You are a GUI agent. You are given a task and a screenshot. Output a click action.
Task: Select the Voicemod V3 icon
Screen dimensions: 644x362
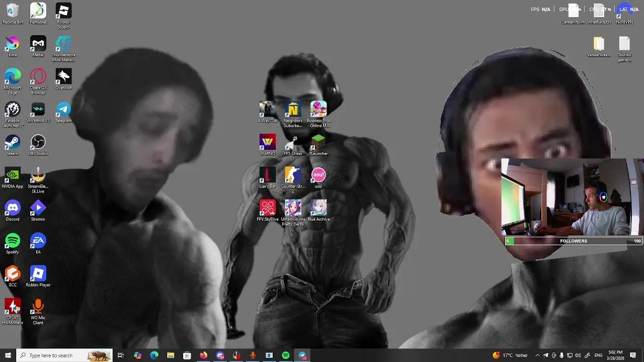click(38, 112)
